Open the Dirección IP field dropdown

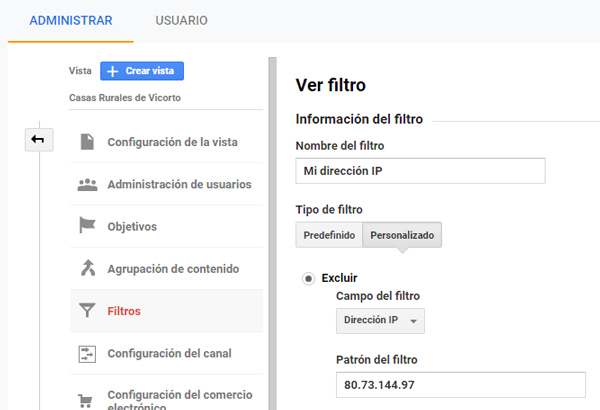(x=381, y=320)
